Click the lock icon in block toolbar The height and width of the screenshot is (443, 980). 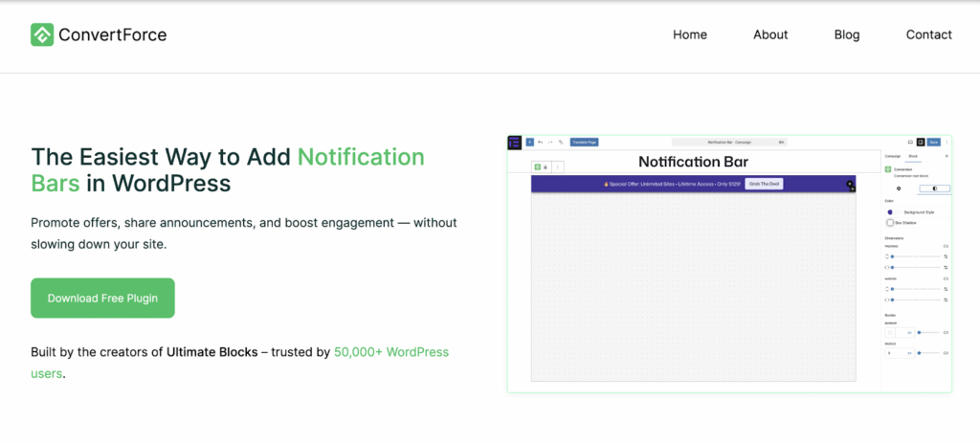546,167
